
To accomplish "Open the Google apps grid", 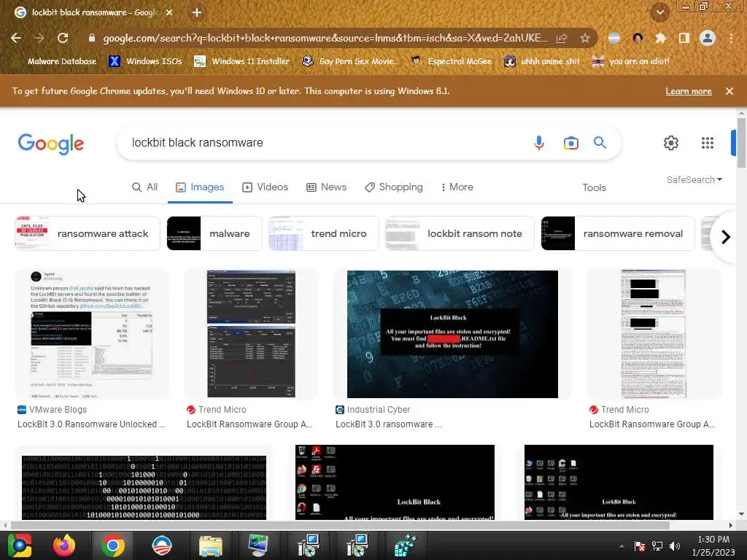I will pyautogui.click(x=708, y=143).
